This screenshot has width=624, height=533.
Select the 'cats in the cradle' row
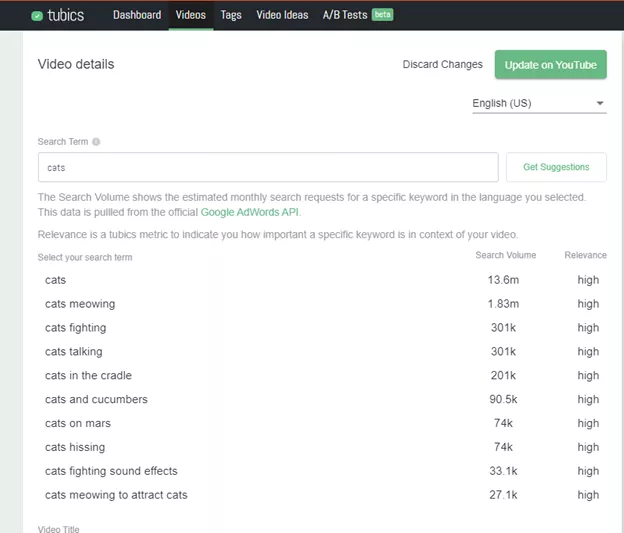pos(322,376)
